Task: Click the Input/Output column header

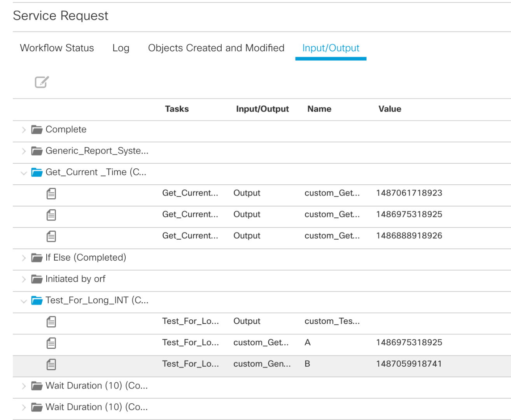Action: [262, 109]
